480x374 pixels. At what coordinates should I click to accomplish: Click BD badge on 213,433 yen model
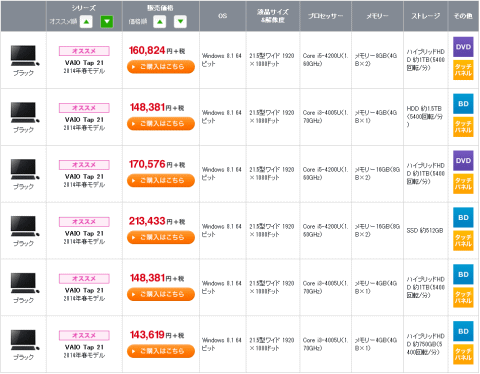pos(463,217)
